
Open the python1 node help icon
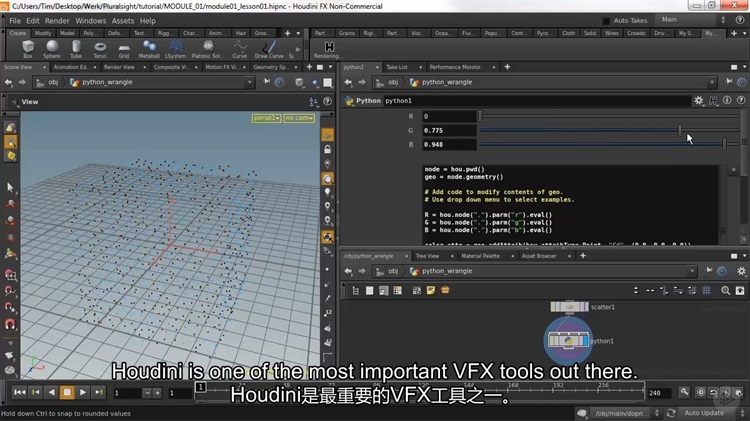[x=741, y=100]
